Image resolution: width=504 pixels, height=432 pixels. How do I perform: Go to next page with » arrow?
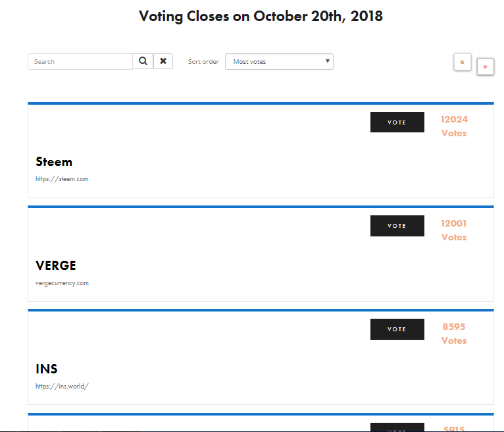click(486, 67)
